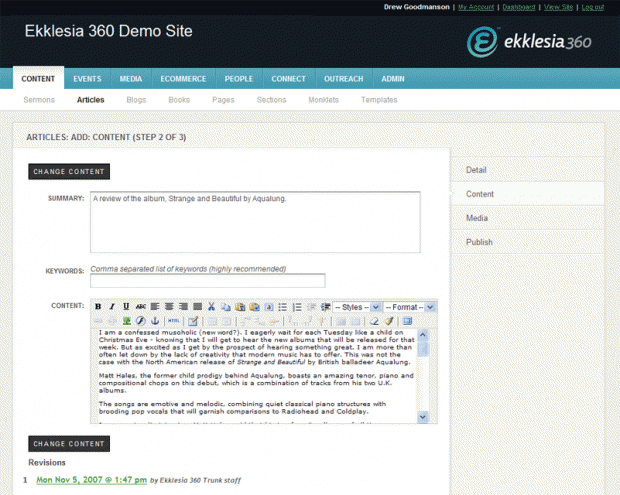Go to Pages submenu
The width and height of the screenshot is (620, 495).
click(x=223, y=100)
